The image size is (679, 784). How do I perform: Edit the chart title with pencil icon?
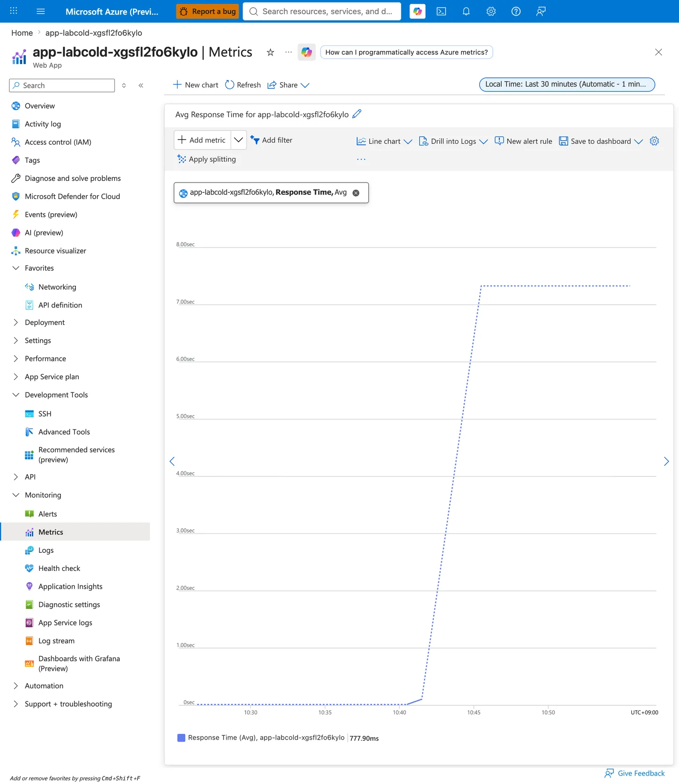pyautogui.click(x=357, y=114)
